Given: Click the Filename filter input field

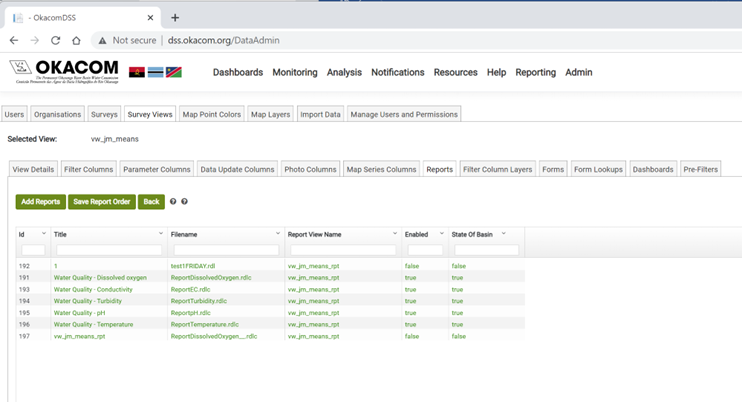Looking at the screenshot, I should [x=226, y=250].
